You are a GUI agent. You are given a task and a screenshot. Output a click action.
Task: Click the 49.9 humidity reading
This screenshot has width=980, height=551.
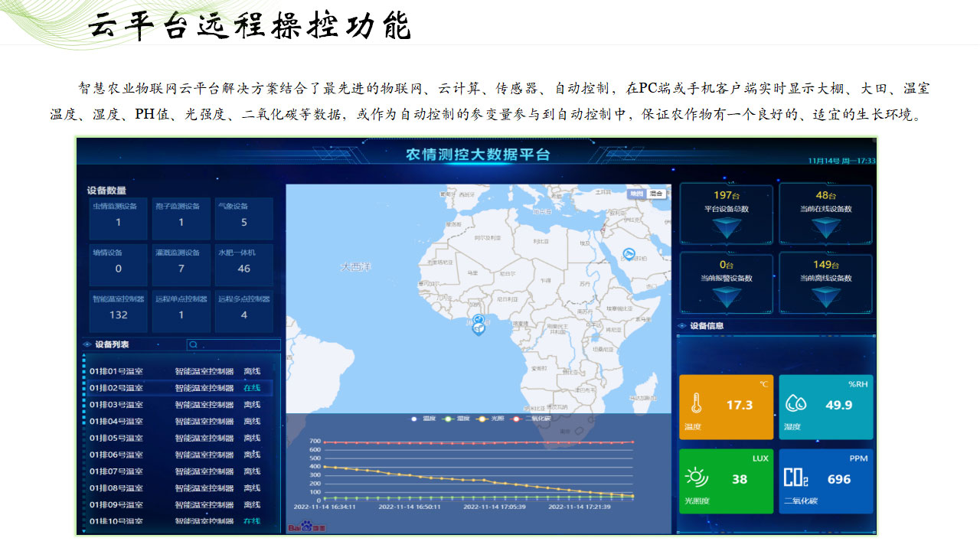(x=839, y=405)
